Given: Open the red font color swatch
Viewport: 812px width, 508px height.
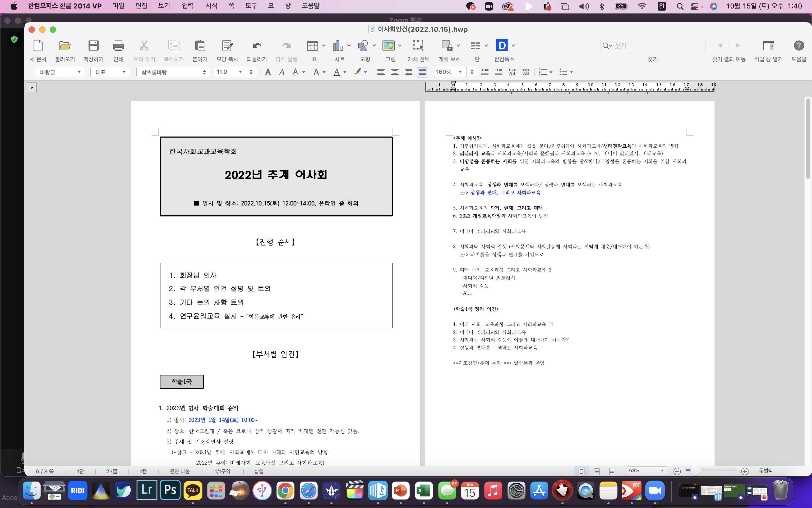Looking at the screenshot, I should [x=336, y=72].
